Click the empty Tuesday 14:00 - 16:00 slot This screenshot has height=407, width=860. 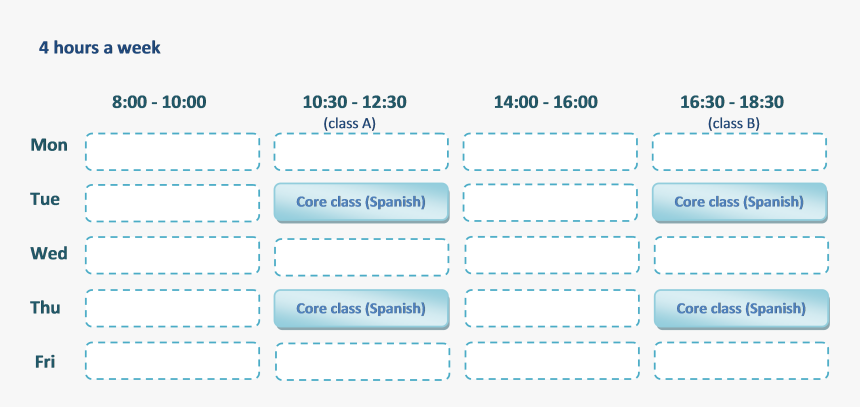[x=550, y=203]
